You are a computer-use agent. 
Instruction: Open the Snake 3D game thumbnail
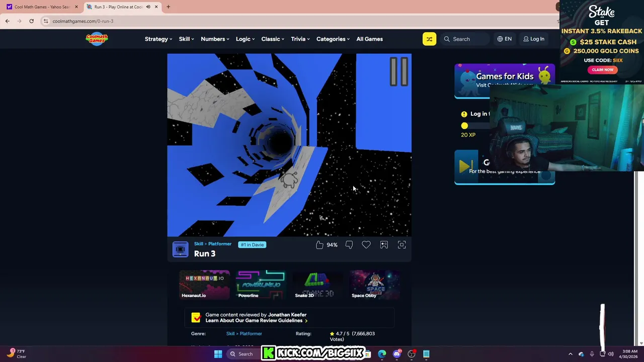coord(317,285)
